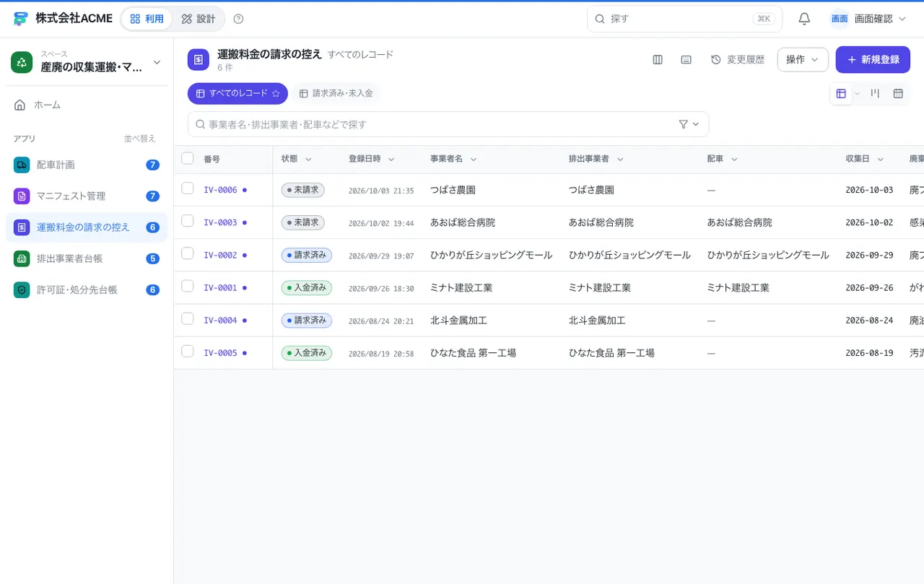Switch to kanban board view icon

tap(875, 93)
